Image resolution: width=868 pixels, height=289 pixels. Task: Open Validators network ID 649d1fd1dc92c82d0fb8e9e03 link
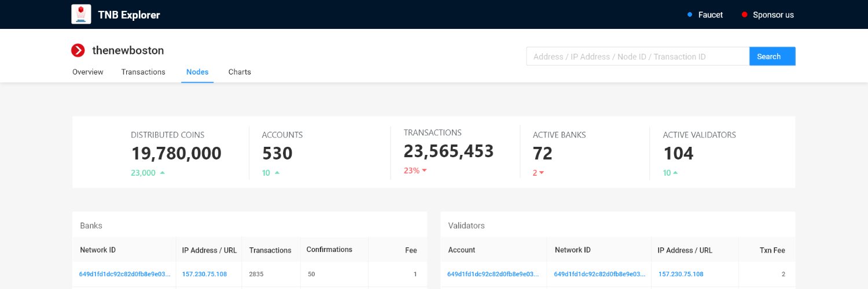pyautogui.click(x=599, y=274)
